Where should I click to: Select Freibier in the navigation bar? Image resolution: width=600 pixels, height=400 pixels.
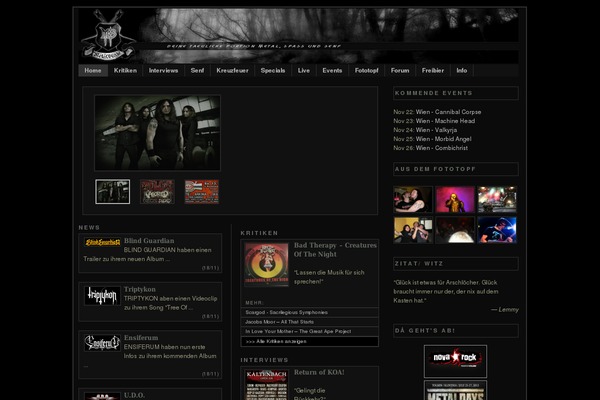pos(433,70)
